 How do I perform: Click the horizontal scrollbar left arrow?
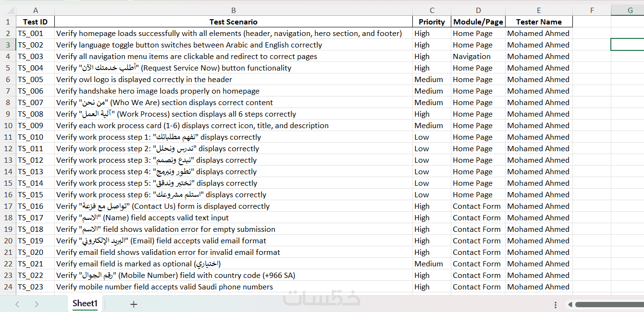tap(570, 304)
